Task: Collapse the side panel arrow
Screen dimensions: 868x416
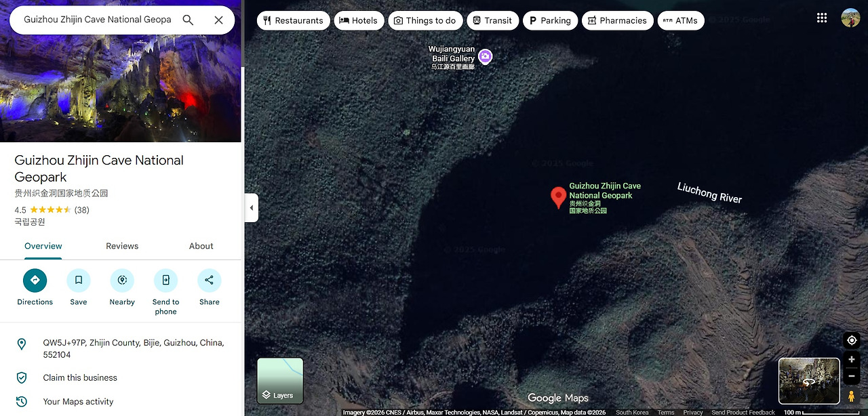Action: coord(251,208)
